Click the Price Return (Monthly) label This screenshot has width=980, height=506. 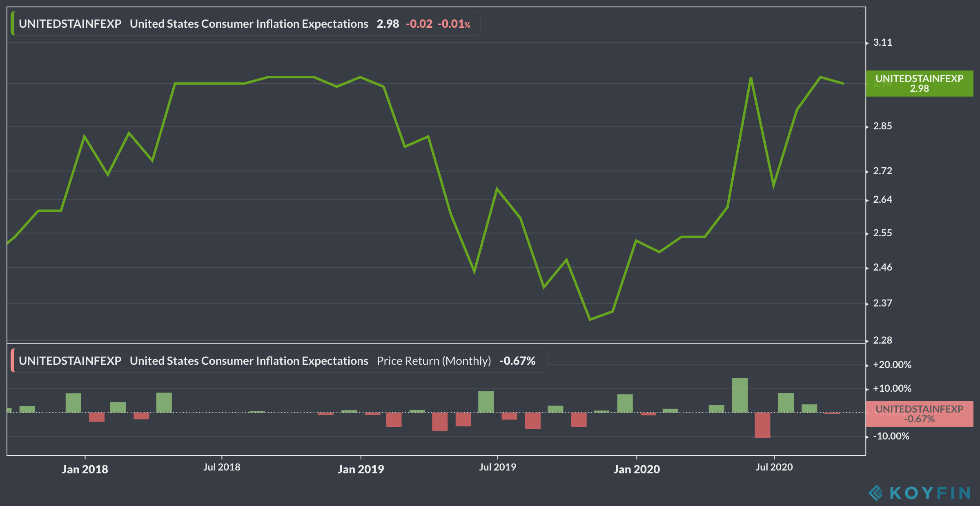tap(434, 361)
